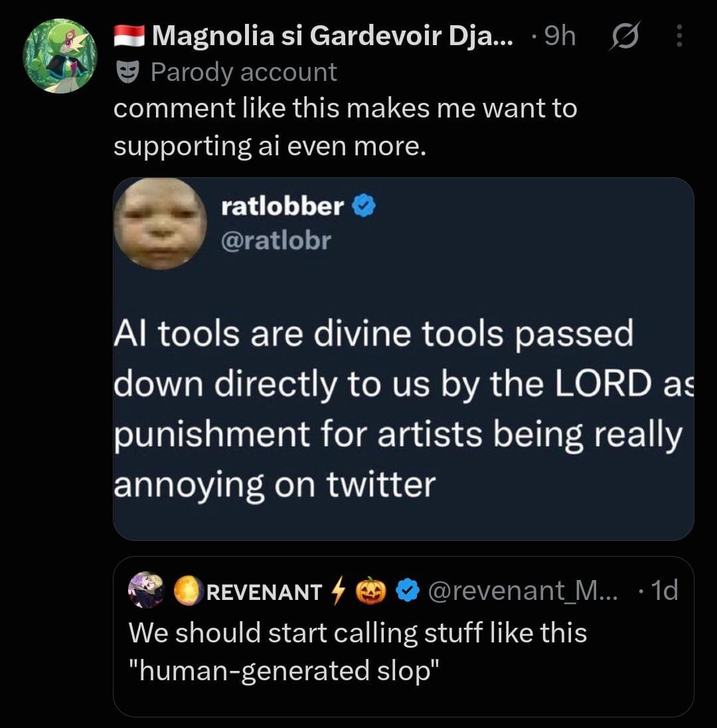Open Magnolia's Gardevoir profile avatar

60,56
